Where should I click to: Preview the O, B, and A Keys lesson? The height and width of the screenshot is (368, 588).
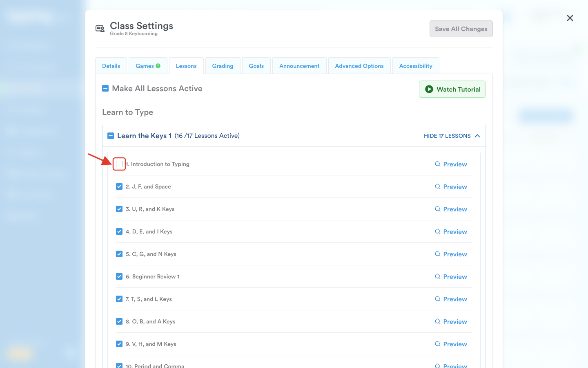click(451, 321)
